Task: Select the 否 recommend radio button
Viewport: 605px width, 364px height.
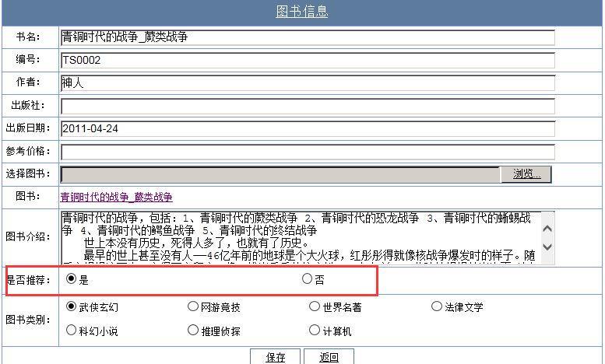Action: (x=307, y=278)
